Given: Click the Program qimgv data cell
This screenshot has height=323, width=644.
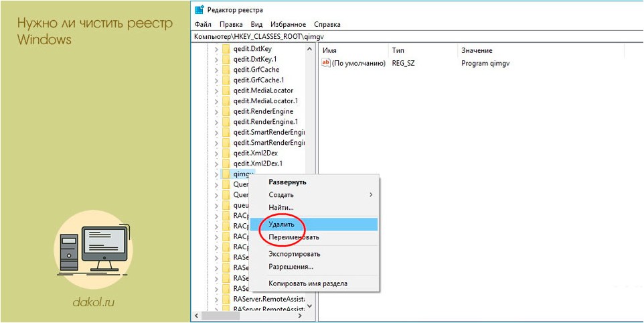Looking at the screenshot, I should [x=485, y=63].
